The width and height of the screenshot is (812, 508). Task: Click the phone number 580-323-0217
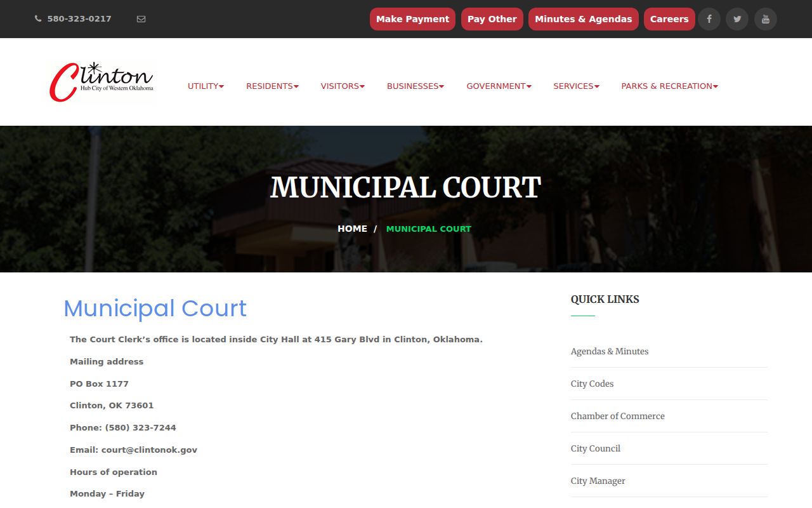tap(79, 19)
